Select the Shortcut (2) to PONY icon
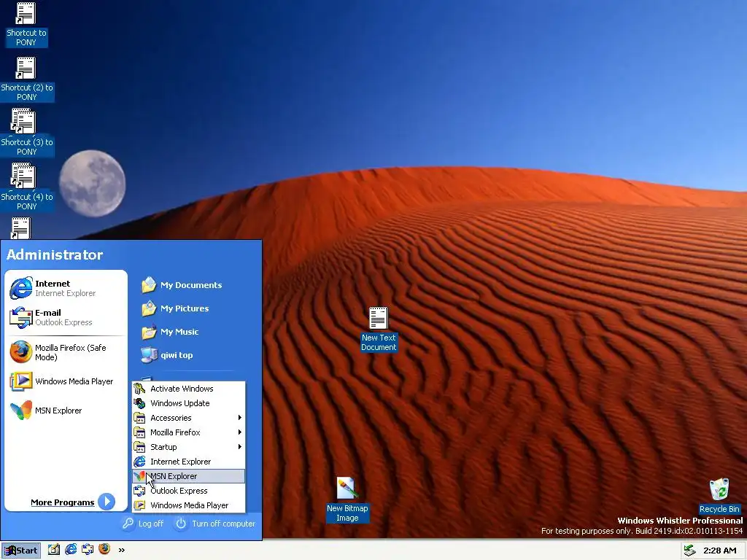747x560 pixels. tap(27, 79)
